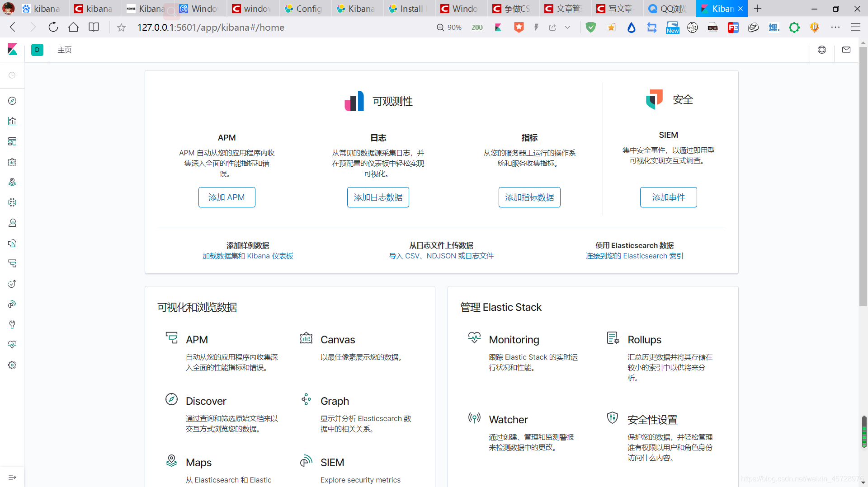The width and height of the screenshot is (868, 487).
Task: Select the Visualize icon in left sidebar
Action: point(12,121)
